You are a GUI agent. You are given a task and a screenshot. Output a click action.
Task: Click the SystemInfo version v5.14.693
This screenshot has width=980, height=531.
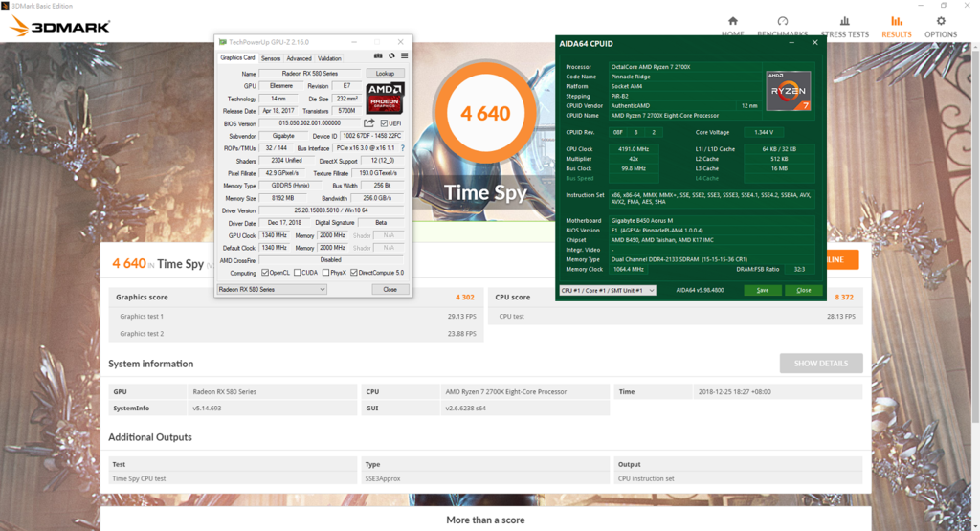(x=207, y=408)
